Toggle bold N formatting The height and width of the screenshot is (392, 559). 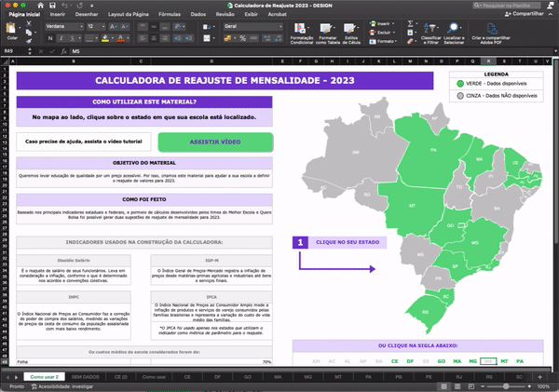50,38
